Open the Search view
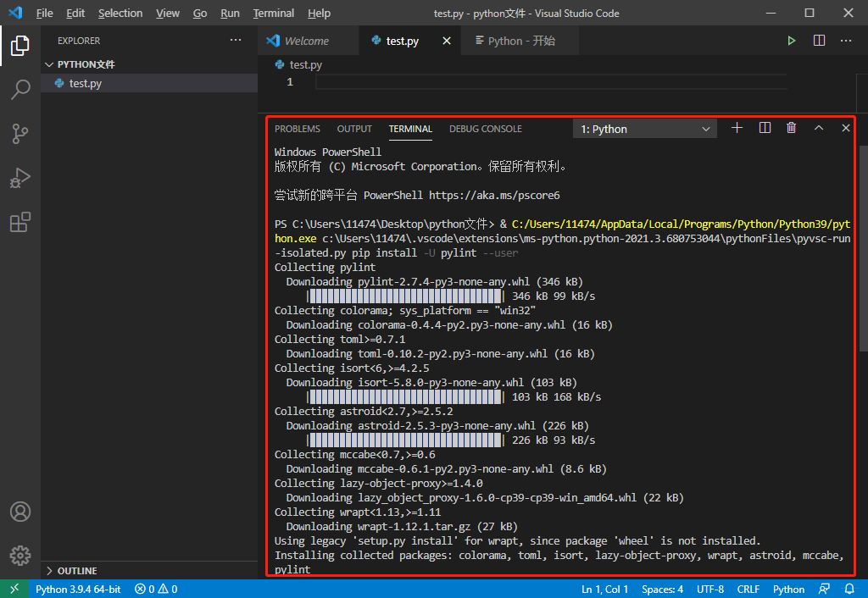The image size is (868, 598). coord(20,90)
